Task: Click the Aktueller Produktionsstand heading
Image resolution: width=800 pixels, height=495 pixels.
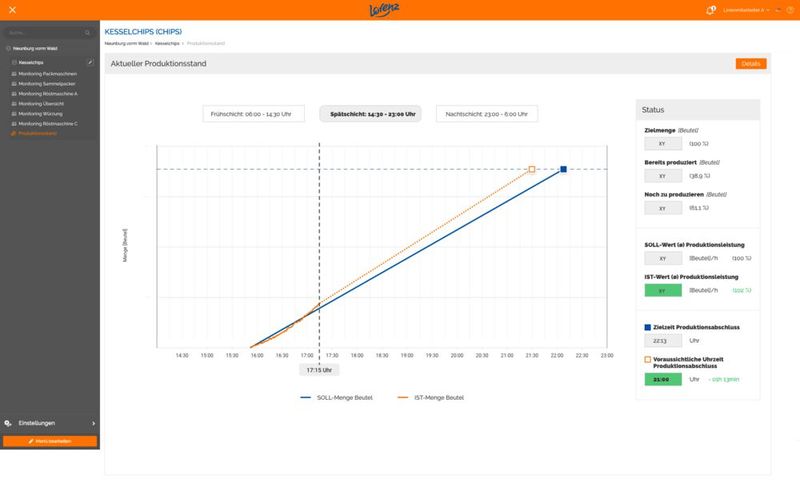Action: (159, 64)
